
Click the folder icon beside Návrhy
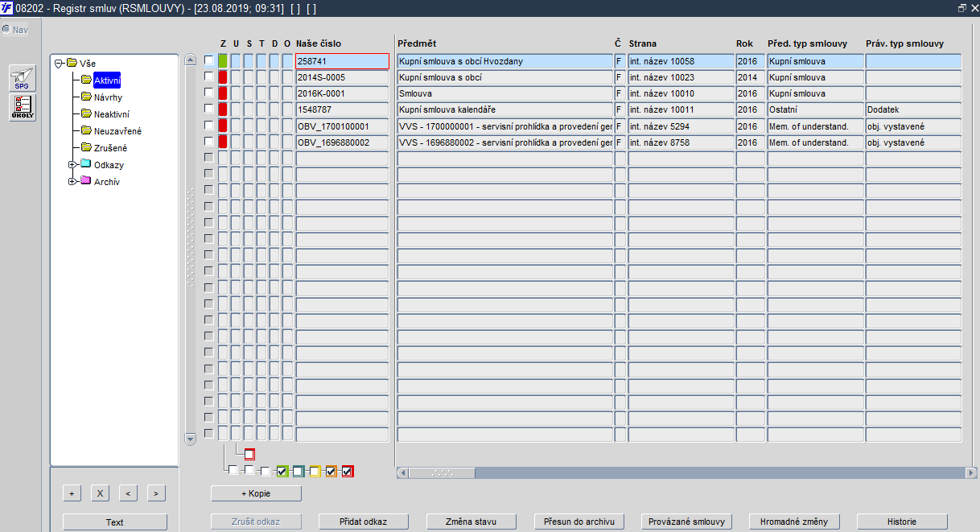coord(86,97)
